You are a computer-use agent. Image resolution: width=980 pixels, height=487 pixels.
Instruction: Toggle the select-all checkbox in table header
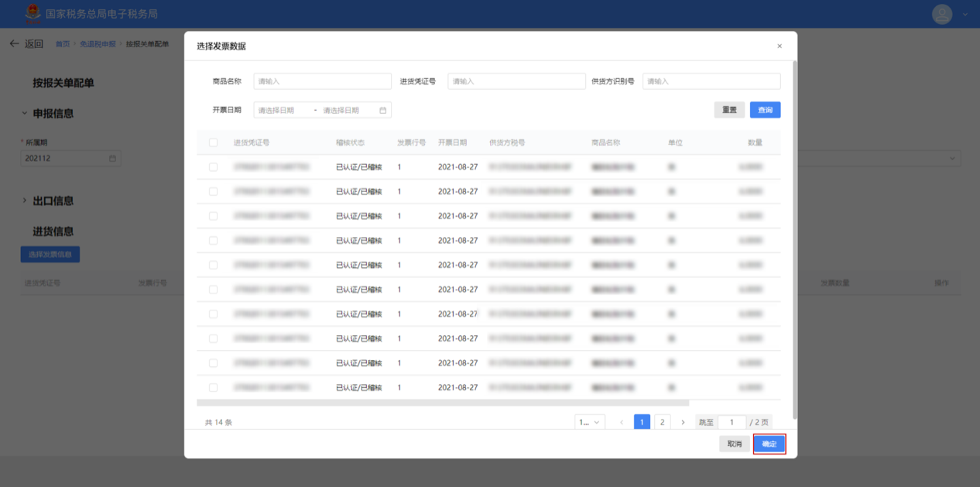(214, 142)
